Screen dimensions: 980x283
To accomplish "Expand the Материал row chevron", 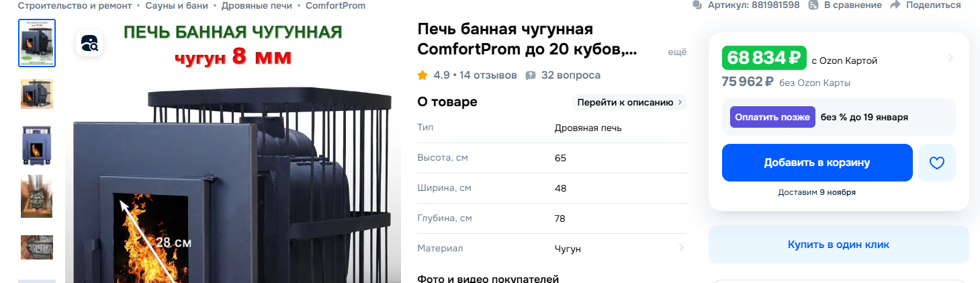I will coord(681,248).
